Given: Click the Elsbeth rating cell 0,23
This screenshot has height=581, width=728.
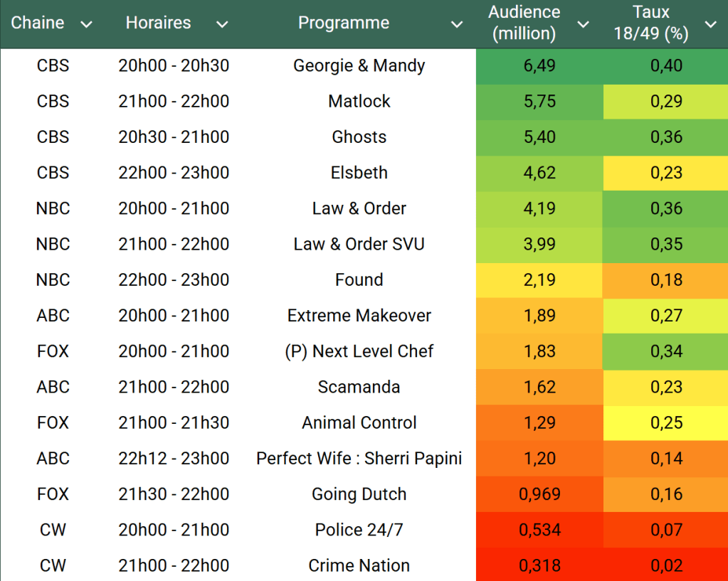Looking at the screenshot, I should 666,173.
